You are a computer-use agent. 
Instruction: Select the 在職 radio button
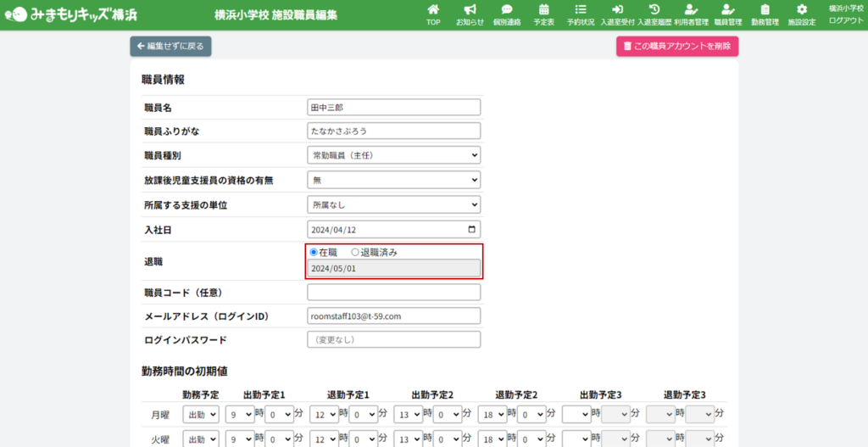[x=314, y=252]
